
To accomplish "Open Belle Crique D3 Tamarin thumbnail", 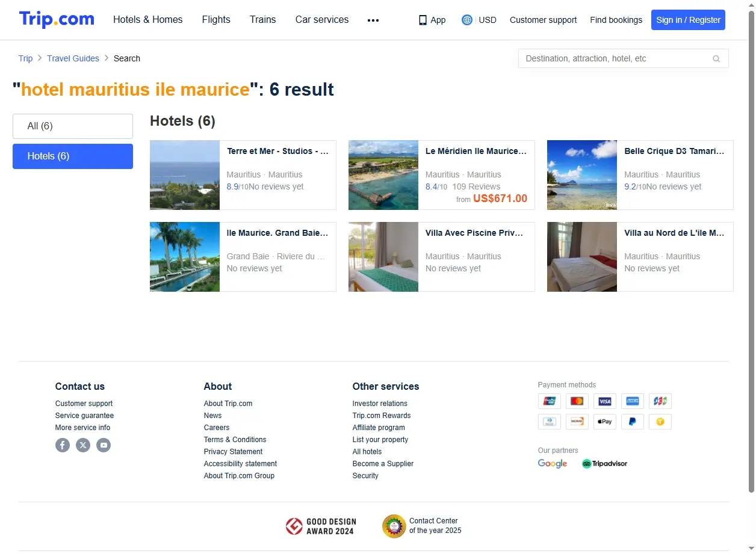I will pyautogui.click(x=582, y=175).
